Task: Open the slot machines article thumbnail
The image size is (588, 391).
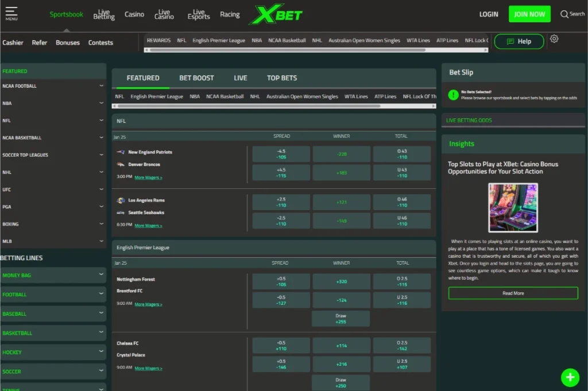Action: 513,207
